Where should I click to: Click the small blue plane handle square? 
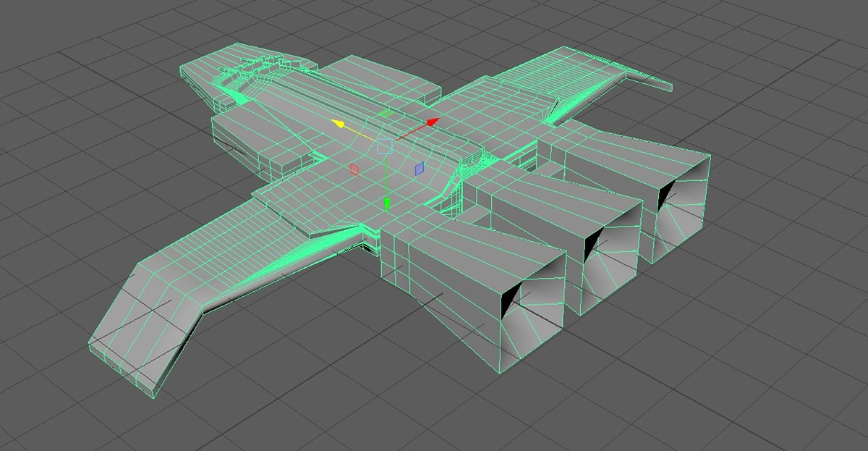pos(419,169)
